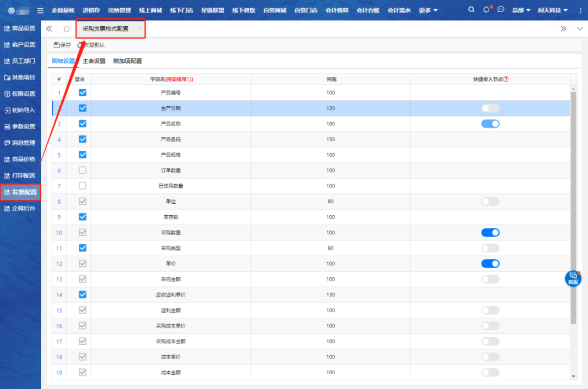Screen dimensions: 588x389
Task: Enable 生产日期 quick entry toggle
Action: point(490,108)
